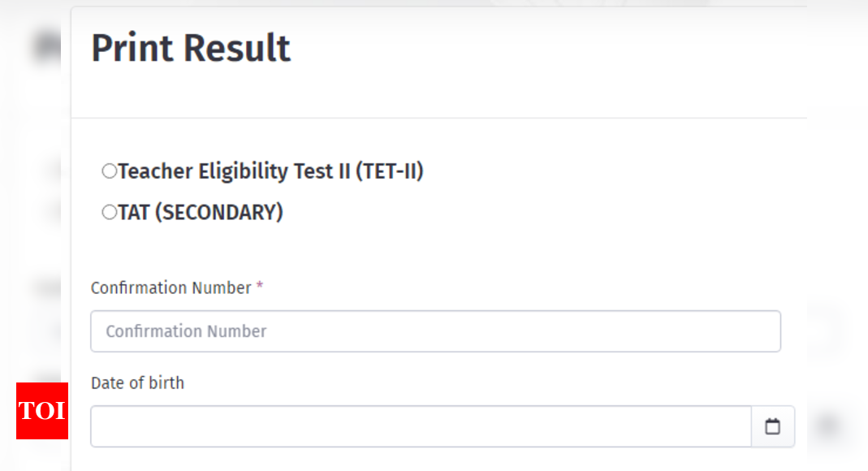Image resolution: width=868 pixels, height=471 pixels.
Task: Click the Confirmation Number text box
Action: coord(436,331)
